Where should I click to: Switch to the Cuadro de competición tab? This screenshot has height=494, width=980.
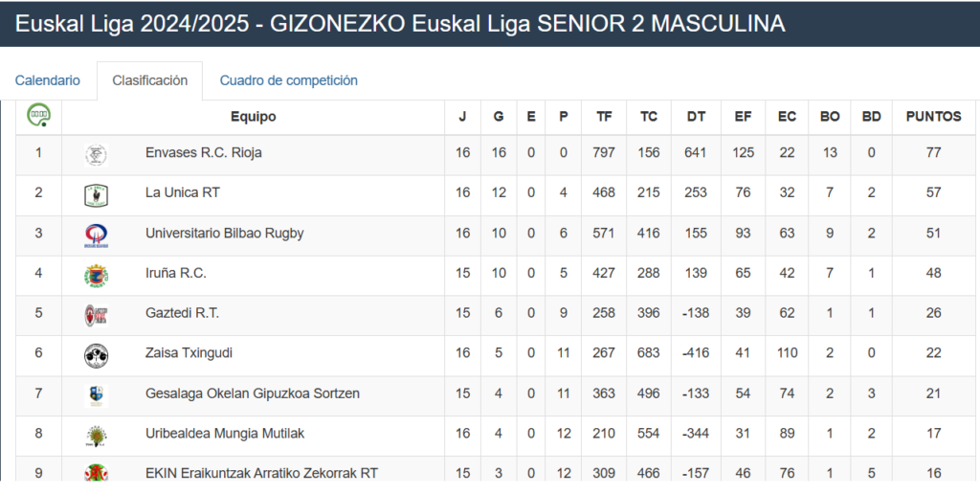coord(289,80)
